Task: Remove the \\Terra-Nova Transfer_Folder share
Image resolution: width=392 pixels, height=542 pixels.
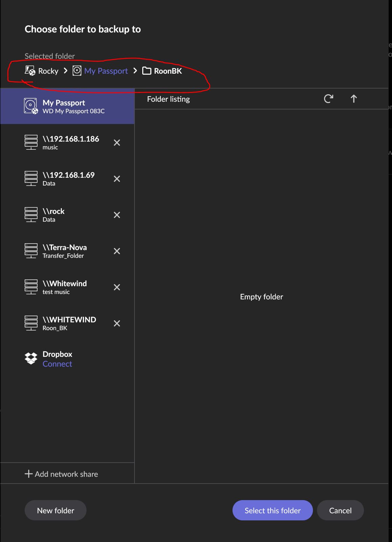Action: pos(117,251)
